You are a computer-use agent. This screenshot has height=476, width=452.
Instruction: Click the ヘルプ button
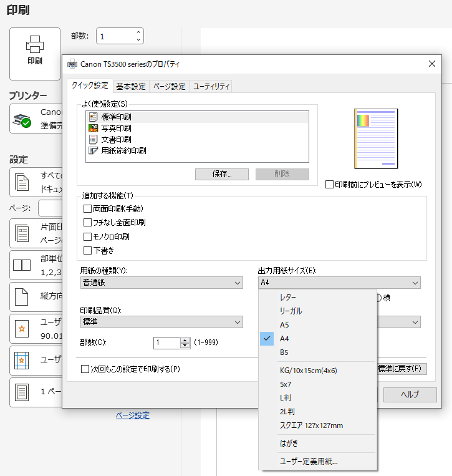(x=410, y=395)
